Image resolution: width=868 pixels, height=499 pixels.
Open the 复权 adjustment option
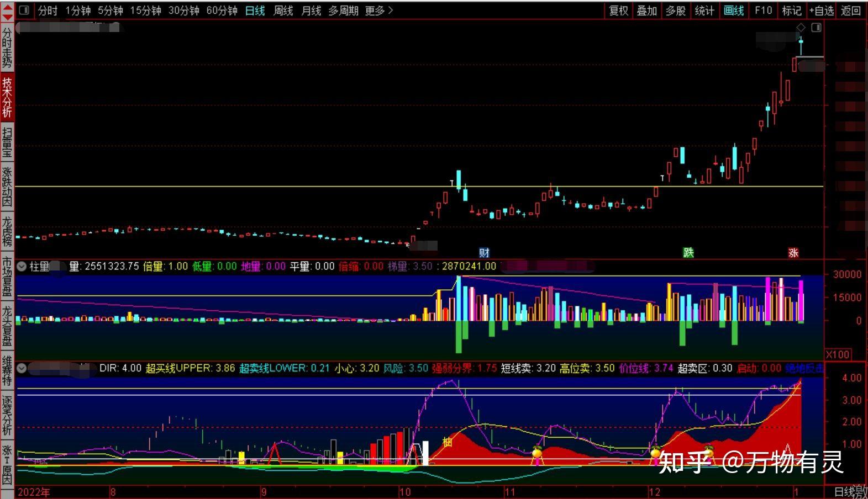coord(619,10)
